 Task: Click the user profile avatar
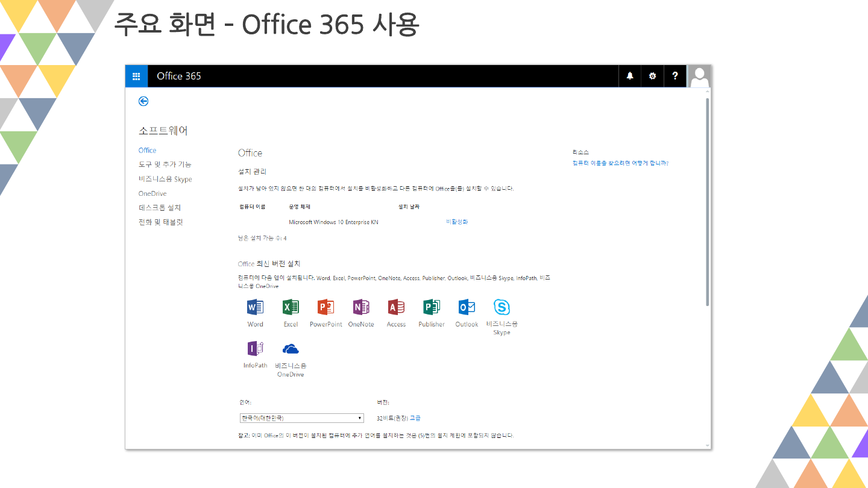[699, 76]
